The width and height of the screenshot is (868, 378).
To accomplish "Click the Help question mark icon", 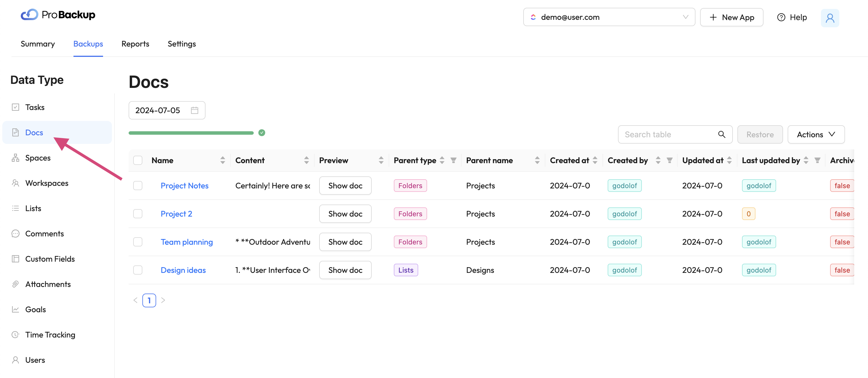I will click(781, 17).
